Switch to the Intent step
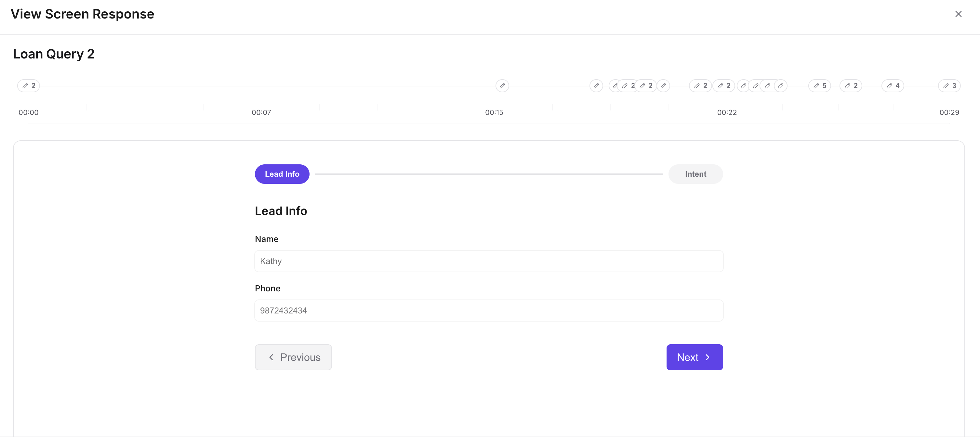This screenshot has height=445, width=980. click(x=695, y=174)
